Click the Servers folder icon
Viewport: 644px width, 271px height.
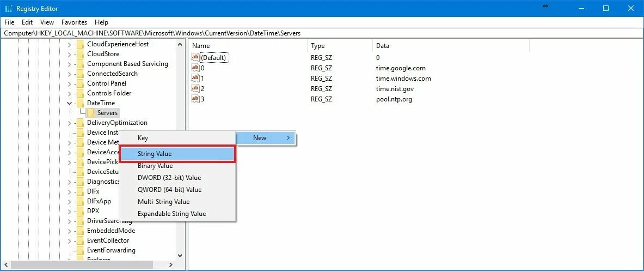[90, 113]
